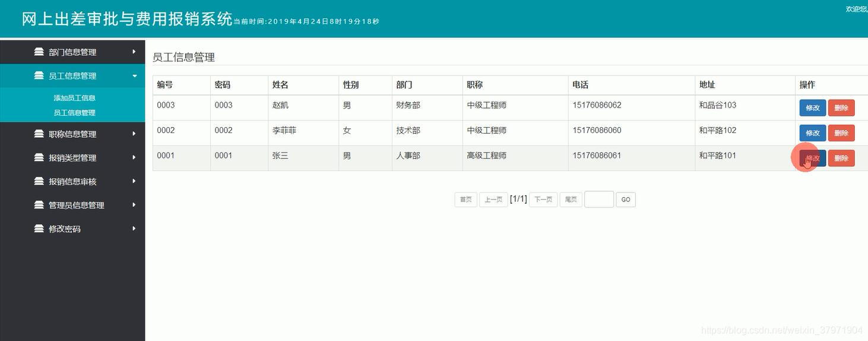This screenshot has width=868, height=341.
Task: Select the title cell 高级工程师
Action: [x=487, y=156]
